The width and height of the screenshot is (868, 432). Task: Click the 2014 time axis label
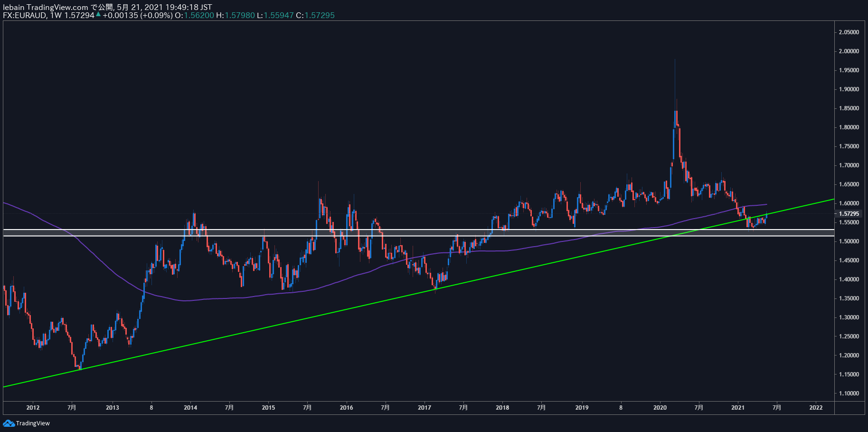tap(190, 408)
